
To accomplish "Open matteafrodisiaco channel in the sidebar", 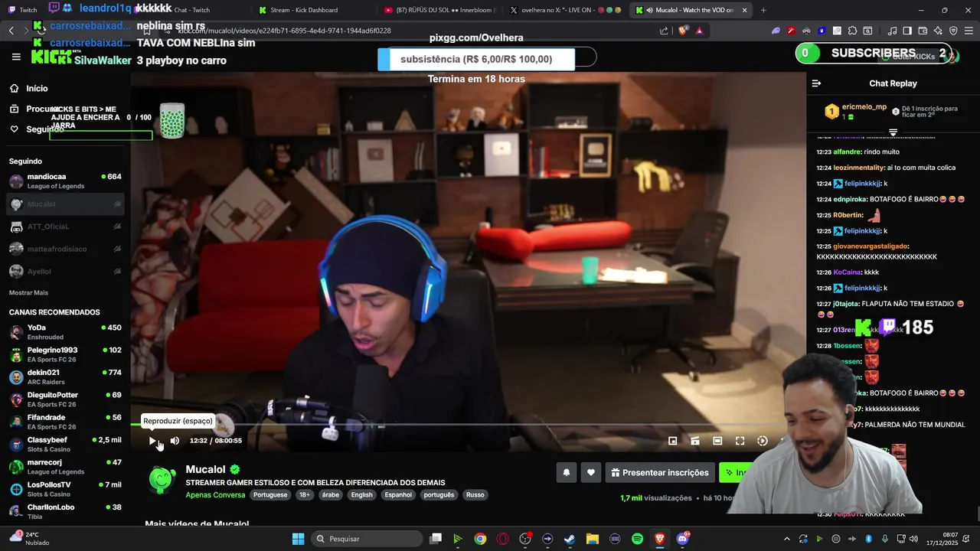I will 65,249.
